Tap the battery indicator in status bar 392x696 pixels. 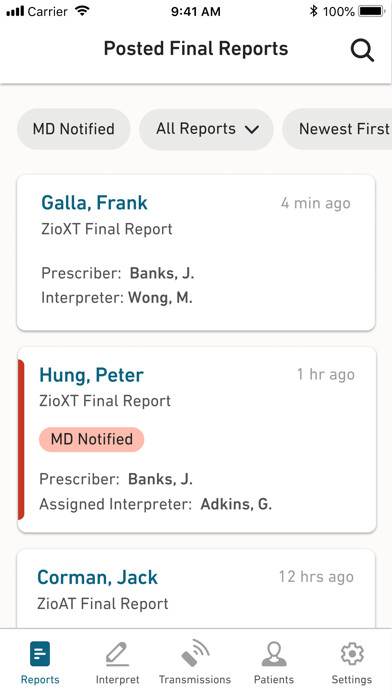[372, 11]
